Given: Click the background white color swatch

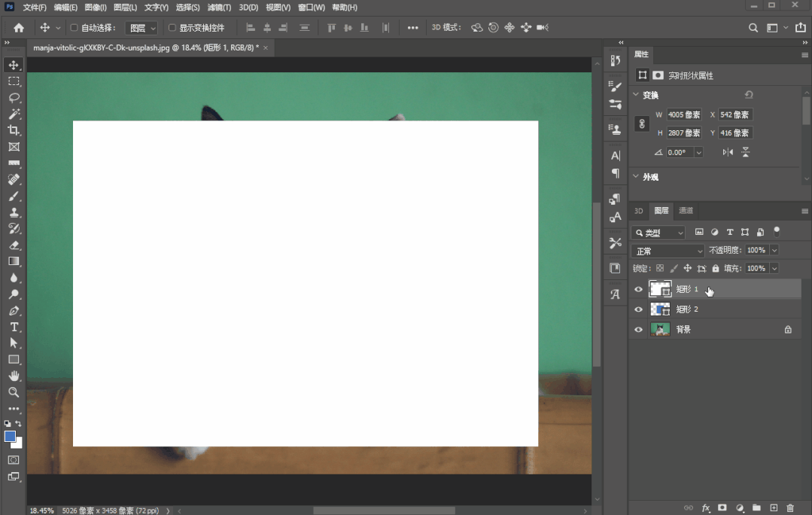Looking at the screenshot, I should (19, 444).
